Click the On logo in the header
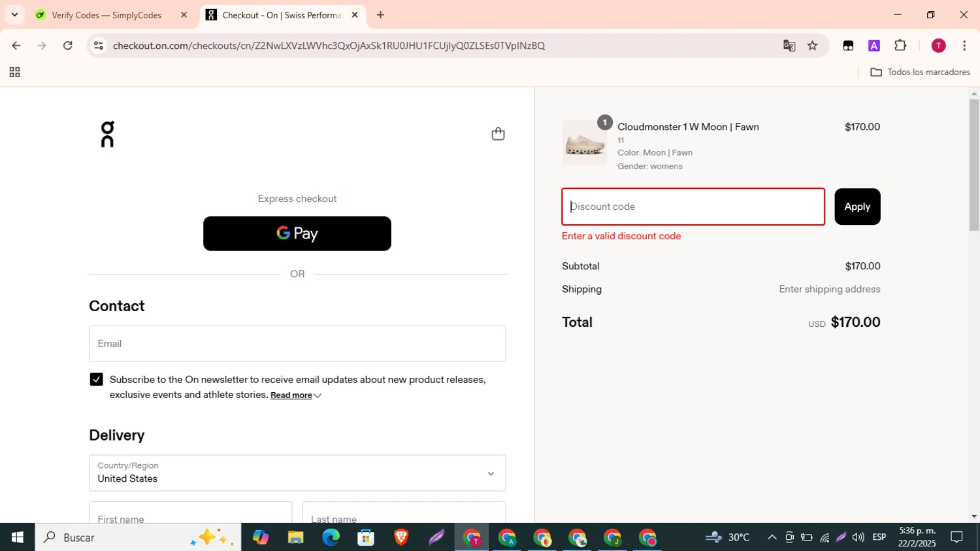Image resolution: width=980 pixels, height=551 pixels. point(108,134)
